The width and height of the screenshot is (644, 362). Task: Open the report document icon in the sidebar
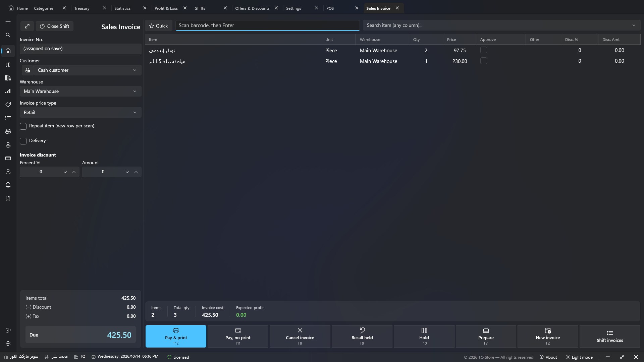[x=8, y=198]
